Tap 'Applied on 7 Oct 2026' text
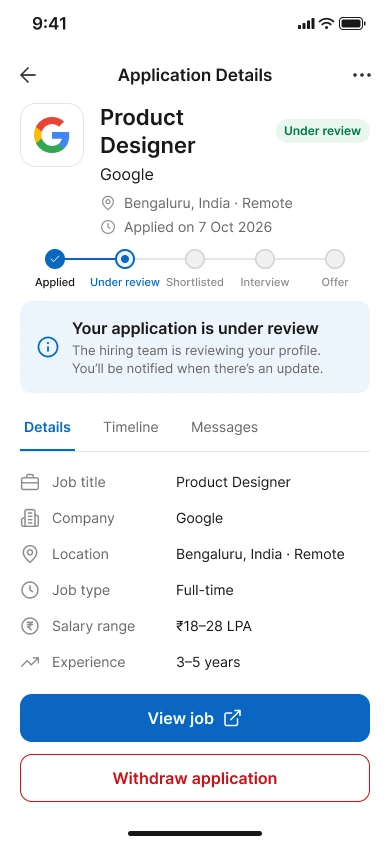Image resolution: width=390 pixels, height=844 pixels. coord(198,227)
